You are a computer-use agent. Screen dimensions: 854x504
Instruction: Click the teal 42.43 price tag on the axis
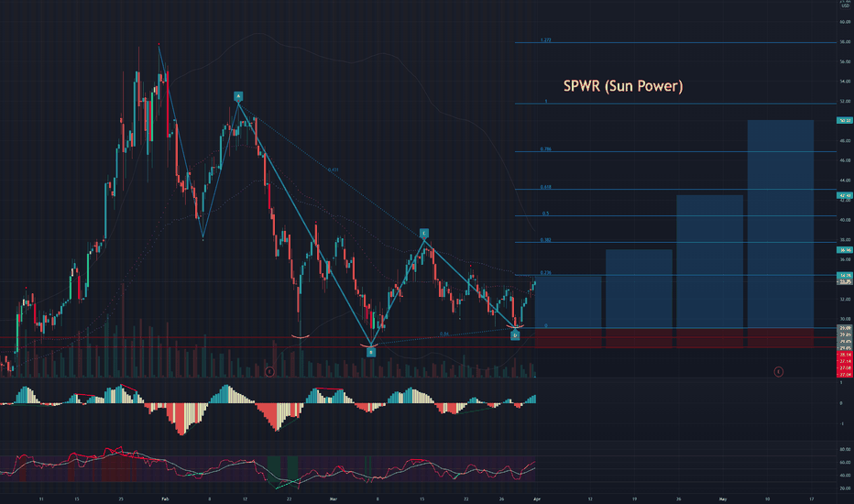845,195
